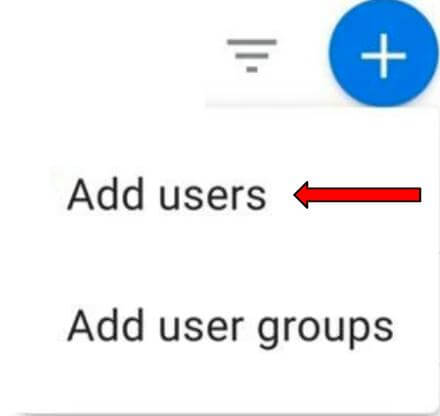Screen dimensions: 440x416
Task: Click the blue plus button
Action: (383, 53)
